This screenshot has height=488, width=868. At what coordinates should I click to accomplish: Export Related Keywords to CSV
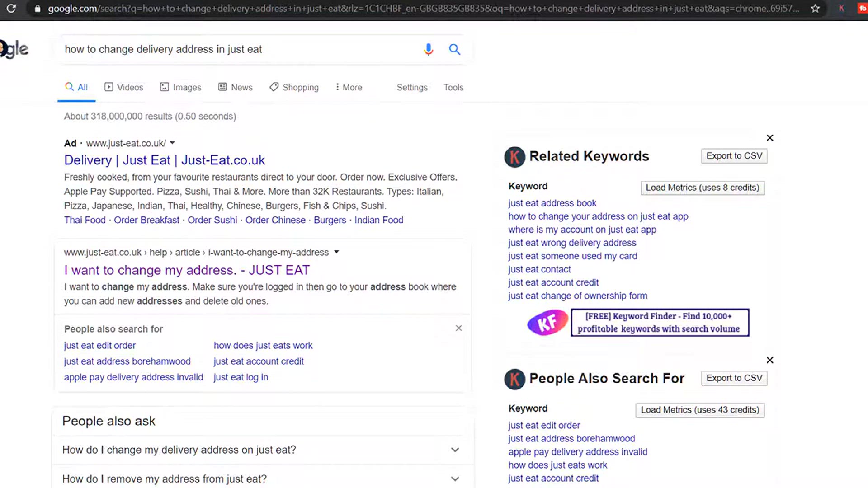tap(734, 156)
